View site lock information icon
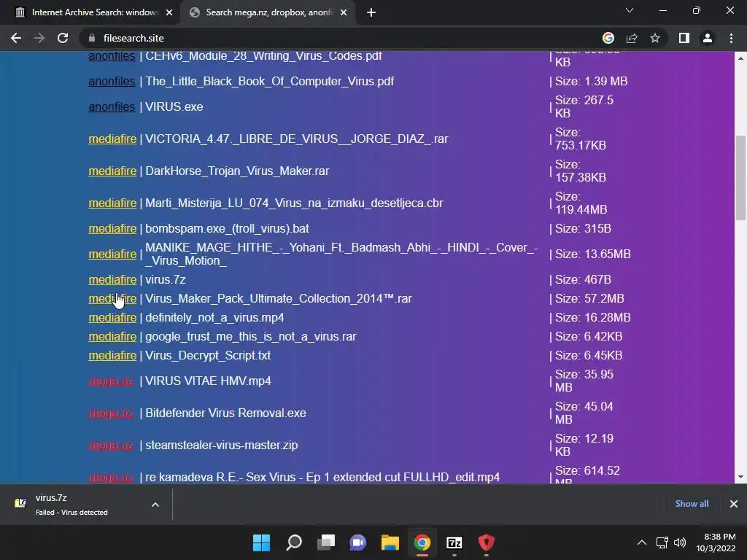 pyautogui.click(x=93, y=38)
